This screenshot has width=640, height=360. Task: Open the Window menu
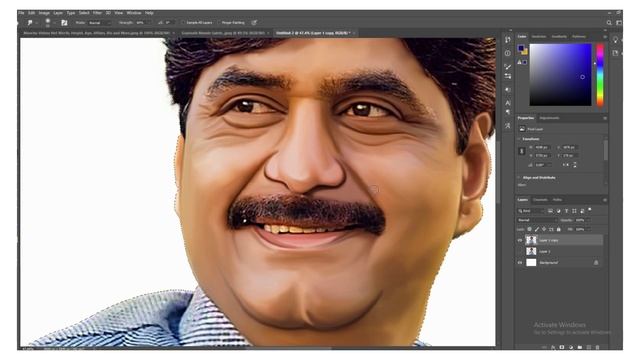click(x=133, y=13)
